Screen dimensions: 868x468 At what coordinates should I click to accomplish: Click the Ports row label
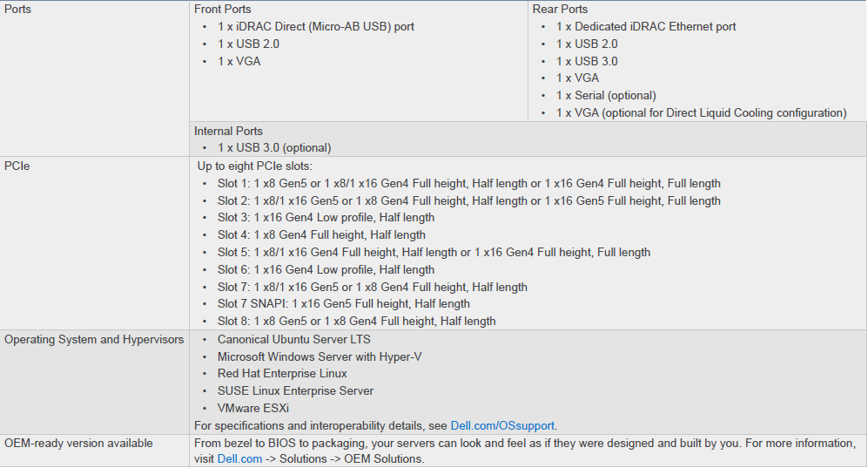click(x=17, y=9)
